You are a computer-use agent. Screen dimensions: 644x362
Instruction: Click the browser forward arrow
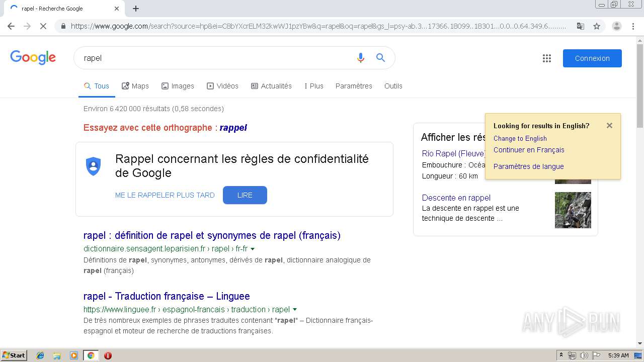point(27,26)
